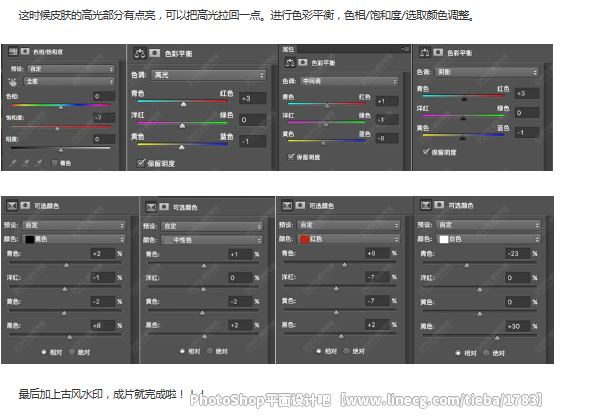Select 相对 radio in 黑色 Selective Color panel
This screenshot has width=598, height=419.
[44, 352]
